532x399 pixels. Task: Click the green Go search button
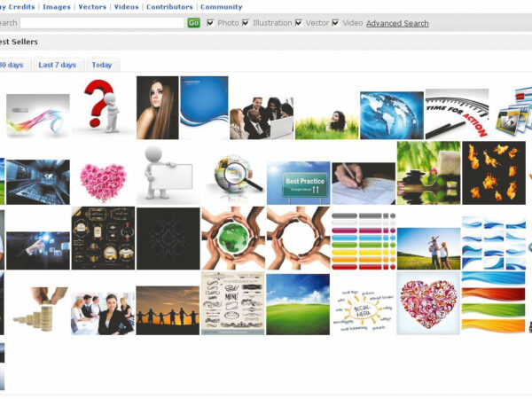tap(193, 23)
